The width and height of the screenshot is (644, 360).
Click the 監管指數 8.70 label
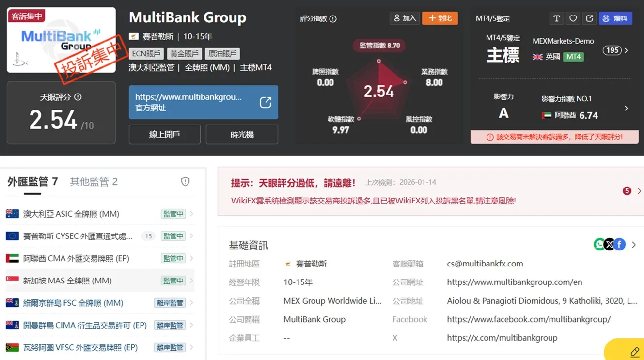[379, 46]
